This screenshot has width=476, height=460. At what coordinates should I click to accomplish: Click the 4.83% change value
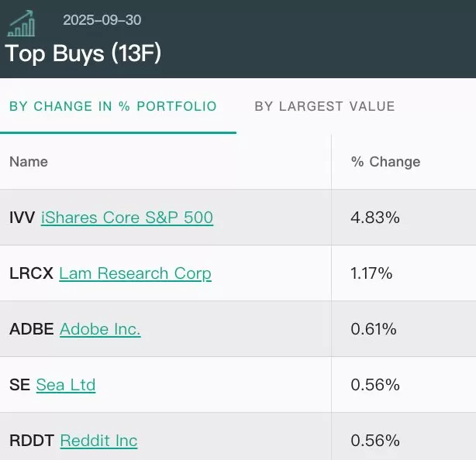pos(375,218)
